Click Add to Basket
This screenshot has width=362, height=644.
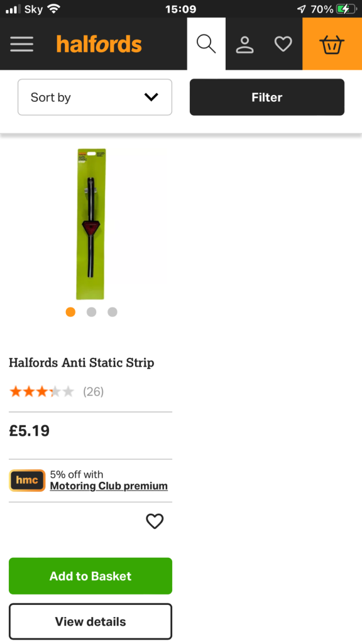[x=90, y=575]
